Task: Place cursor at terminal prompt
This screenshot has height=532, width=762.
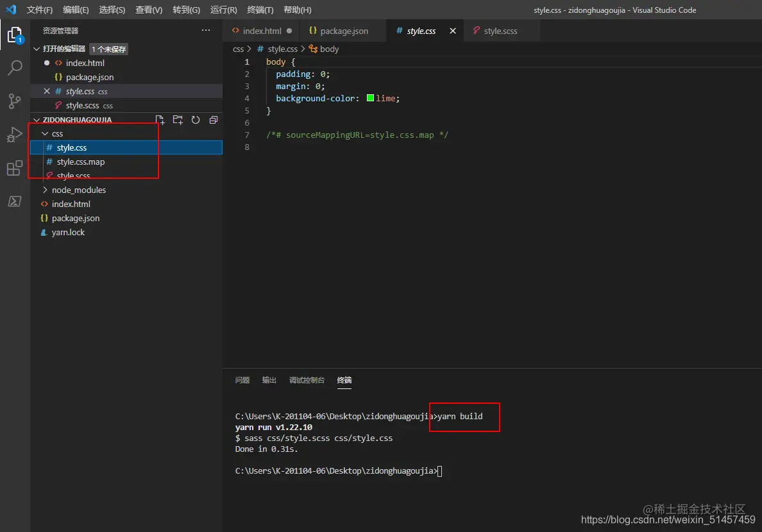Action: click(x=439, y=470)
